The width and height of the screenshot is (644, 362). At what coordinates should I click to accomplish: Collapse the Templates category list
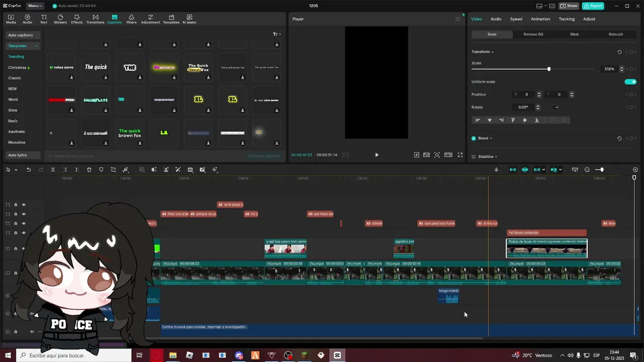pos(36,46)
